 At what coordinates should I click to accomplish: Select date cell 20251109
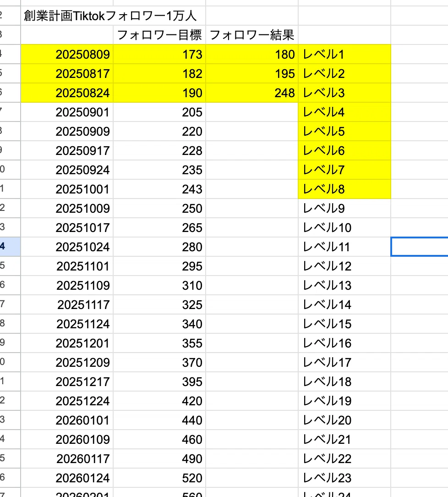67,285
